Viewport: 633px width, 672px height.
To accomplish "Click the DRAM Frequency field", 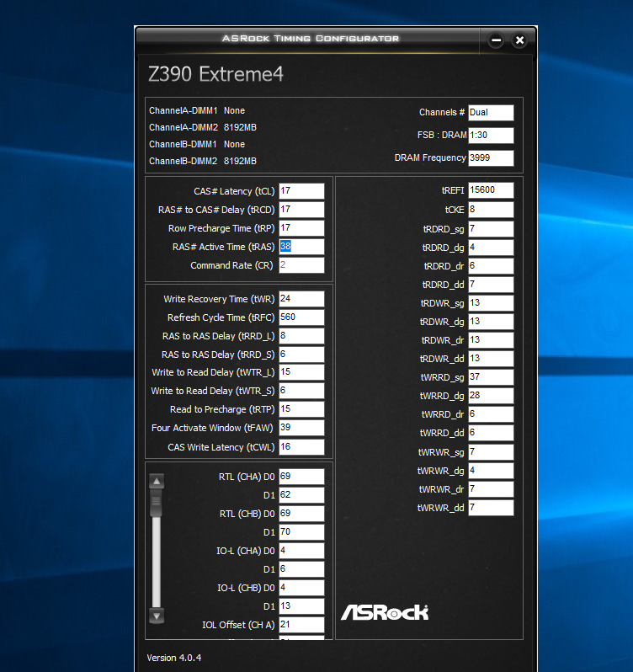I will (491, 157).
